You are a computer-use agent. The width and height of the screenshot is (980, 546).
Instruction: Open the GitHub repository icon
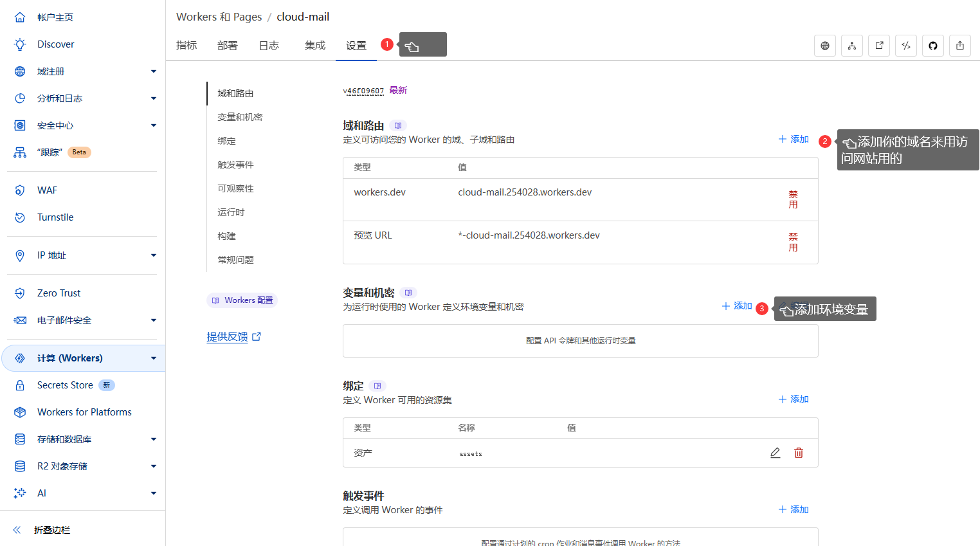point(933,45)
